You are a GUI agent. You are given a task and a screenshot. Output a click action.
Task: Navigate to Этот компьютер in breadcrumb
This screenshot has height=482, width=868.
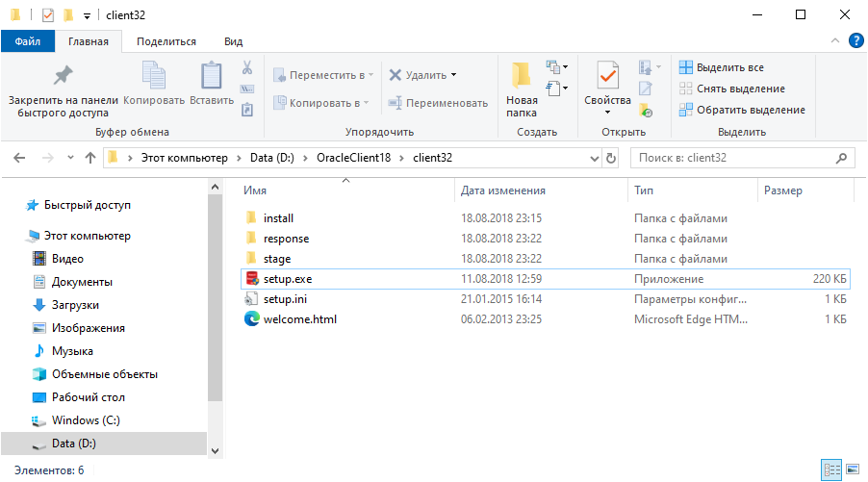pos(185,159)
